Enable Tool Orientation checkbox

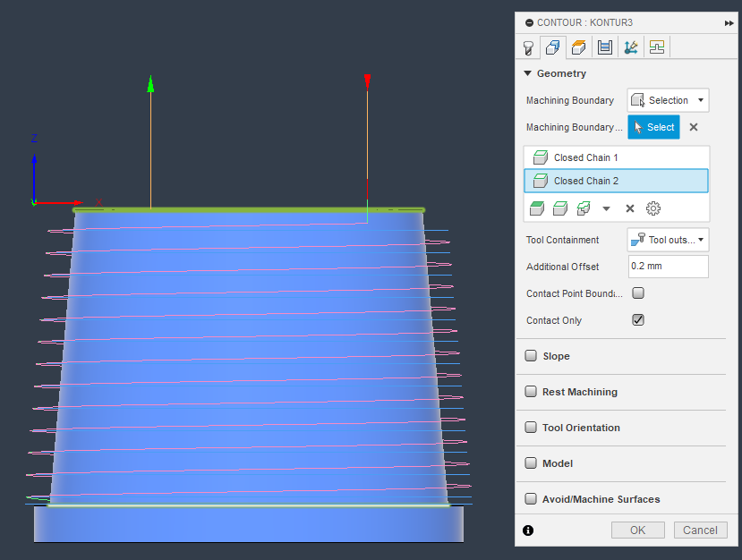[x=531, y=428]
